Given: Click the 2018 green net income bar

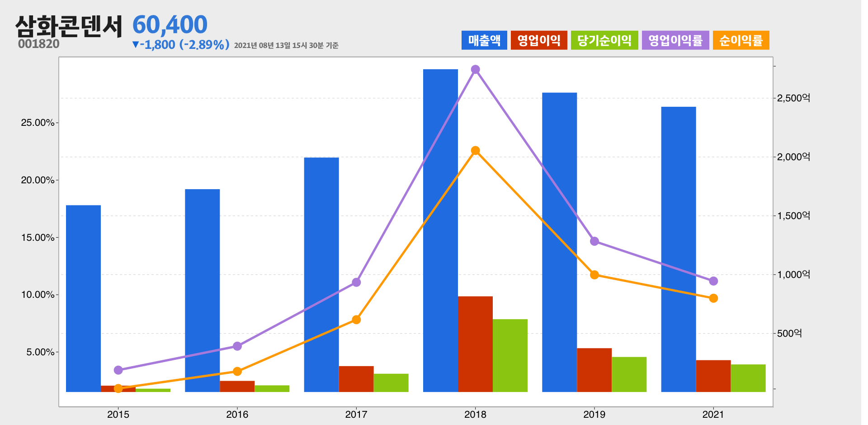Looking at the screenshot, I should (x=510, y=355).
